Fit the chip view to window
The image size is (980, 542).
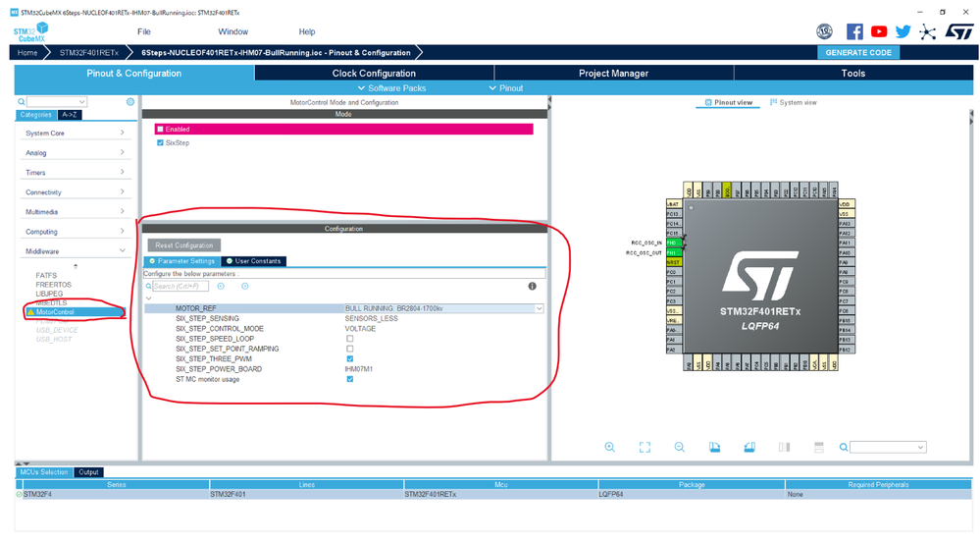pyautogui.click(x=645, y=447)
